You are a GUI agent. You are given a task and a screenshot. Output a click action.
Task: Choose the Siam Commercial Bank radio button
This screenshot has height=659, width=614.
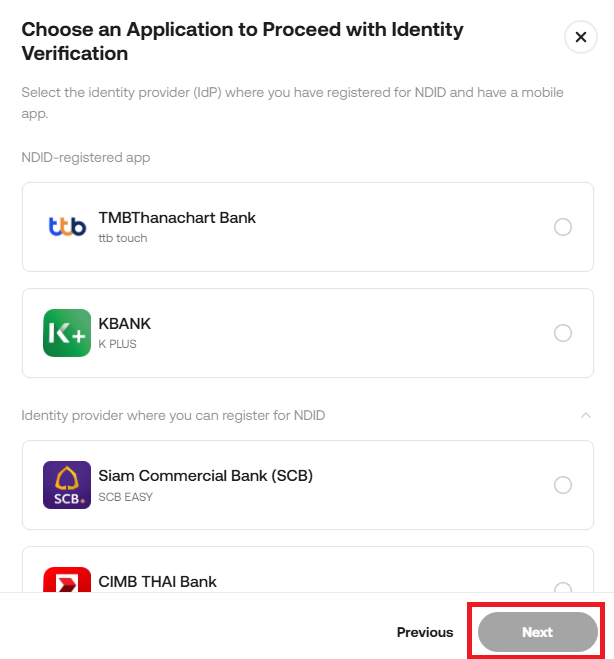[x=563, y=485]
